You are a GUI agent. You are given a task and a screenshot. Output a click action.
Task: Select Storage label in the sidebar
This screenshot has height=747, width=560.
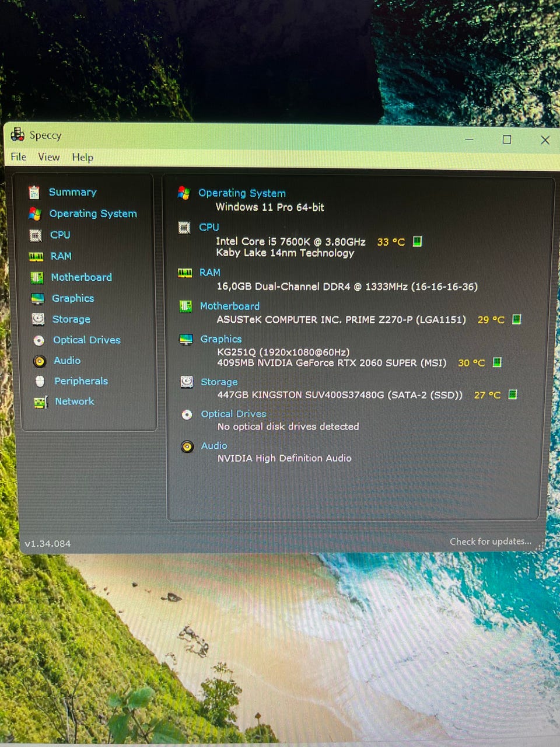coord(71,319)
